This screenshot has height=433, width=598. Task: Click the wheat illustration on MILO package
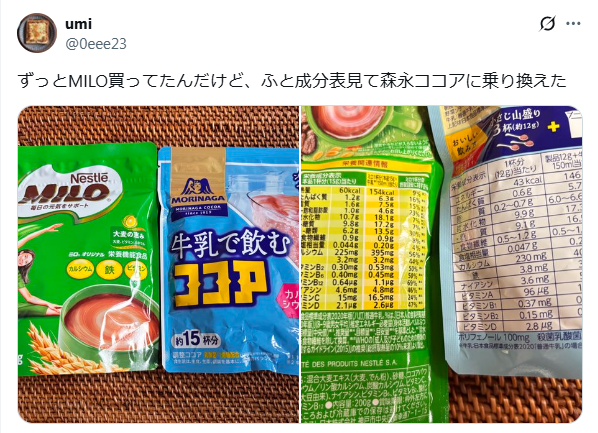pos(57,351)
